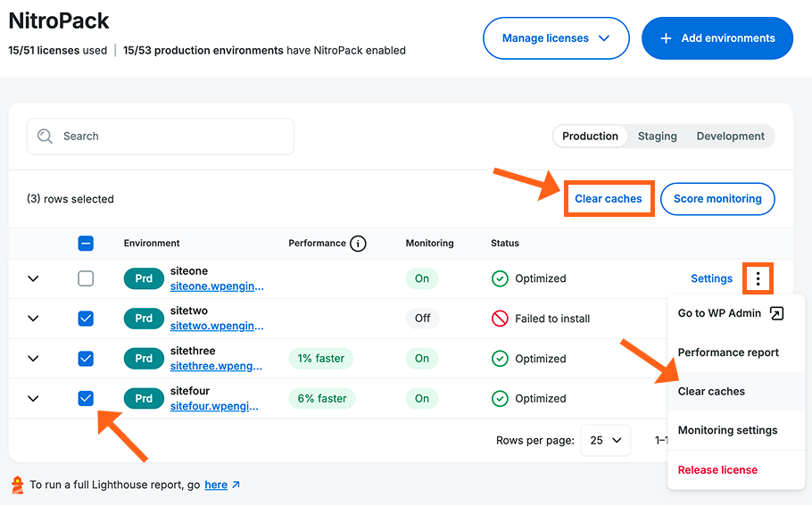
Task: Open Performance info tooltip icon
Action: click(358, 244)
